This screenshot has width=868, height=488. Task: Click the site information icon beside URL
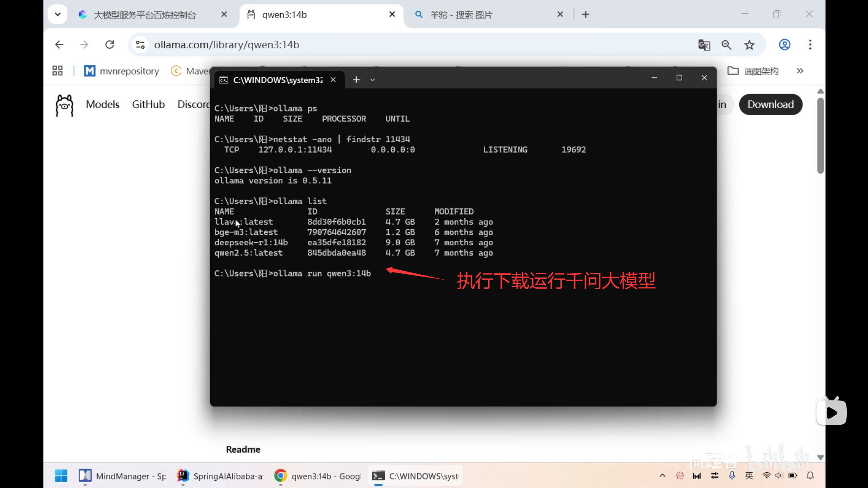(x=140, y=45)
